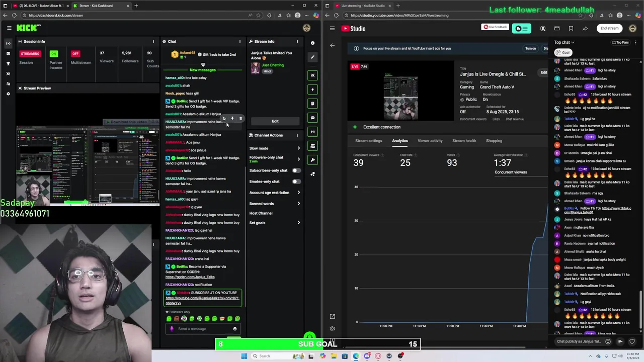The image size is (644, 362).
Task: Click heart icon beside YouTube chat input
Action: click(632, 341)
